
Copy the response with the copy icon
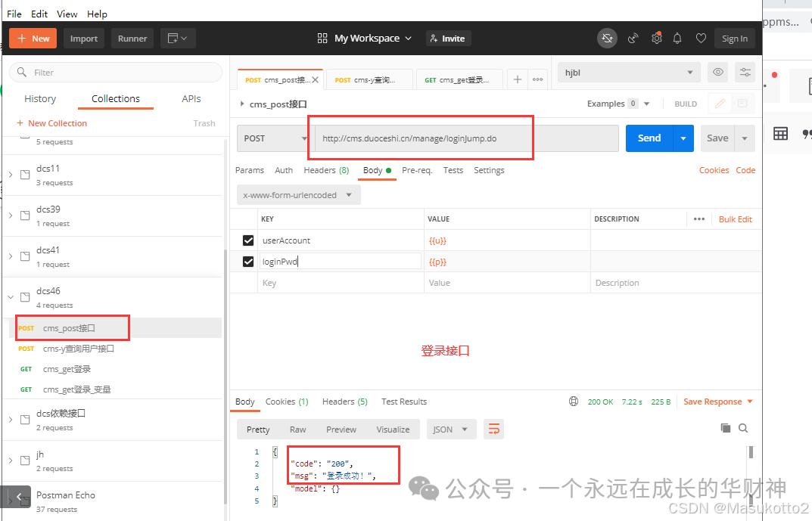pos(726,428)
